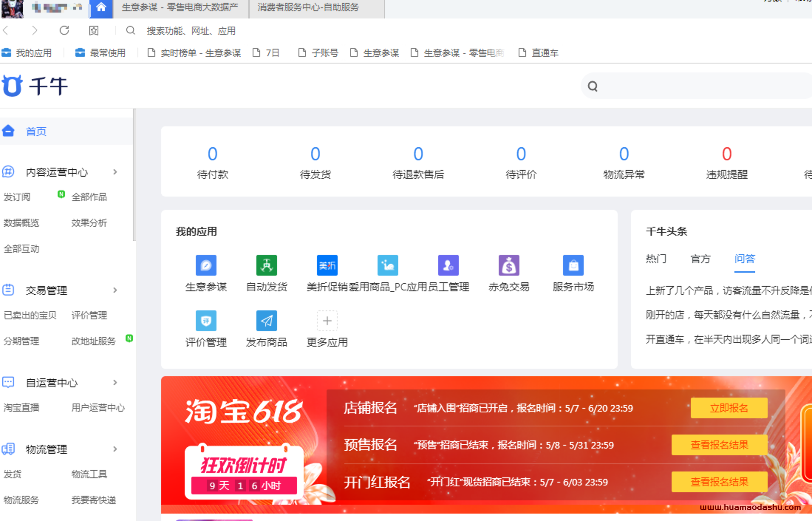Expand 交易管理 chevron
Viewport: 812px width, 521px height.
pos(115,290)
